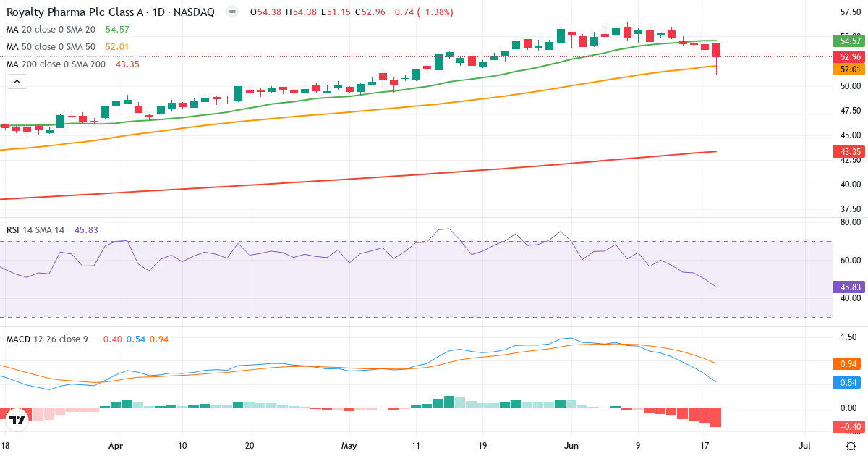
Task: Click the 57.50 price axis level
Action: (850, 12)
